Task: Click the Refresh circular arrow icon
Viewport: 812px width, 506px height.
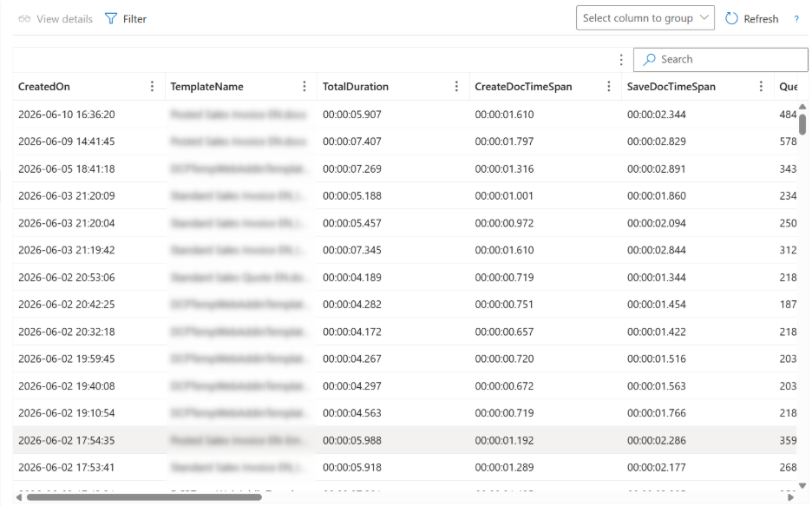Action: (731, 18)
